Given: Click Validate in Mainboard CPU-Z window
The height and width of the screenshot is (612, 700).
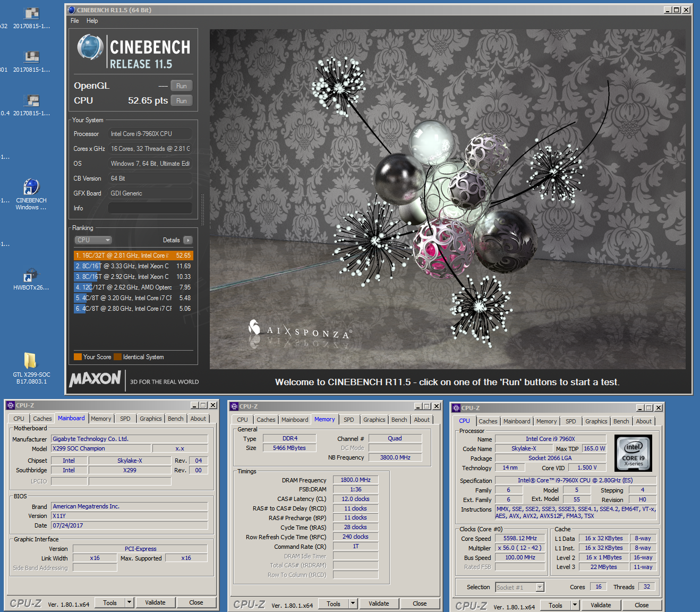Looking at the screenshot, I should 155,602.
